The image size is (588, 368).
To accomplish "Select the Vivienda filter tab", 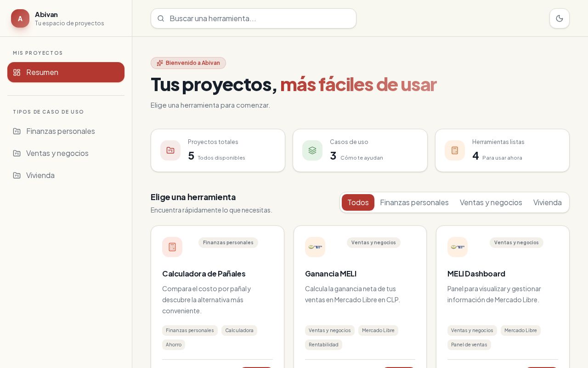I will pyautogui.click(x=548, y=202).
